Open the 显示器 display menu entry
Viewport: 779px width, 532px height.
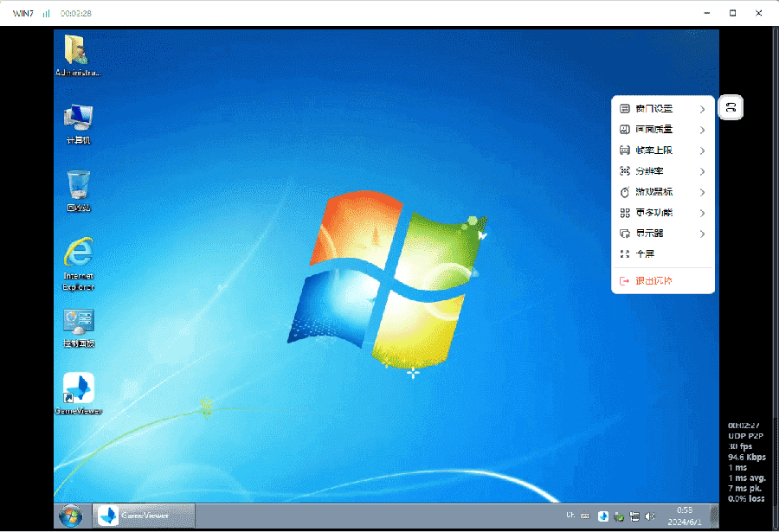pyautogui.click(x=663, y=234)
